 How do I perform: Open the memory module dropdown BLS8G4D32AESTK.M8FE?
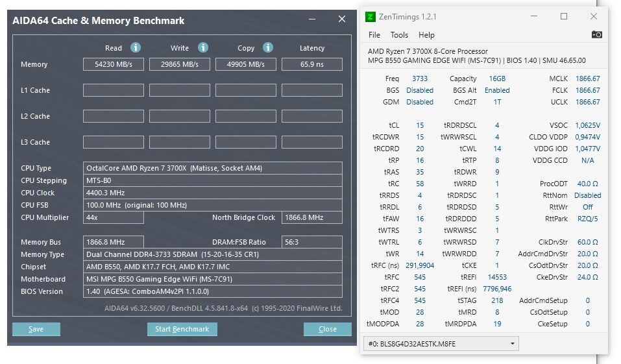click(x=441, y=344)
